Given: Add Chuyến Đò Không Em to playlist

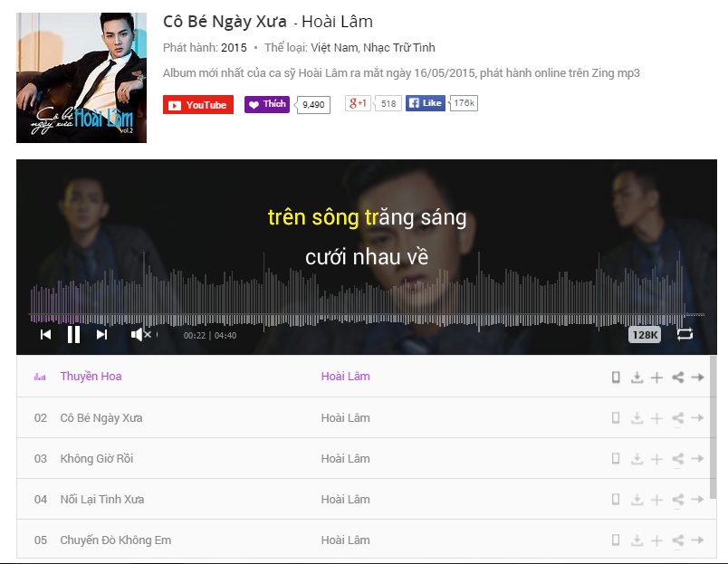Looking at the screenshot, I should [656, 540].
